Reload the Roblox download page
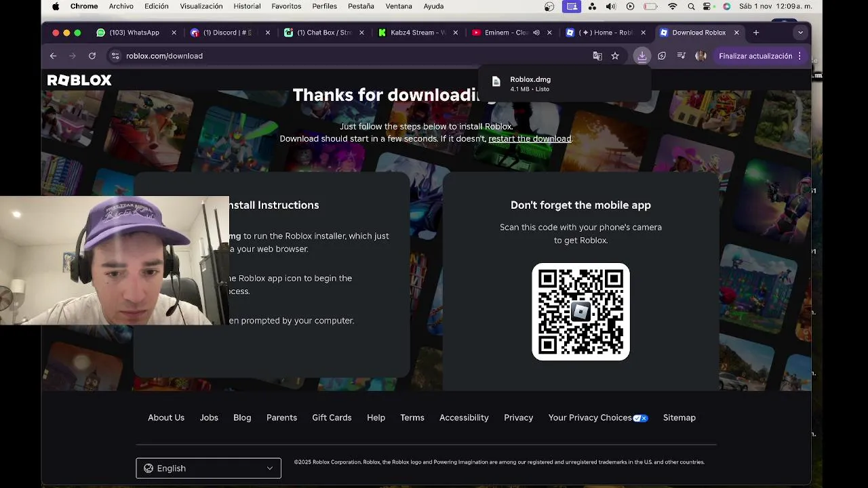Image resolution: width=868 pixels, height=488 pixels. [x=92, y=56]
